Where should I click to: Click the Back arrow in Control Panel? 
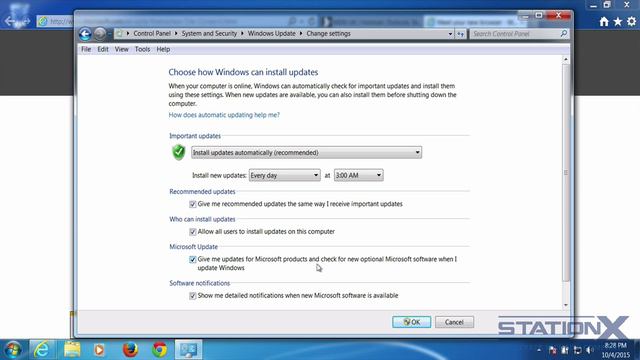(x=85, y=34)
